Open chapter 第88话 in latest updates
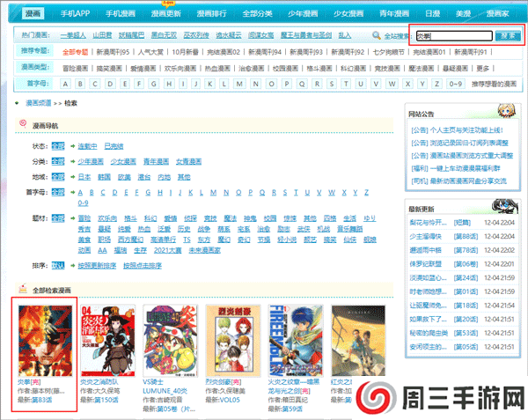Screen dimensions: 528x420 tap(466, 237)
